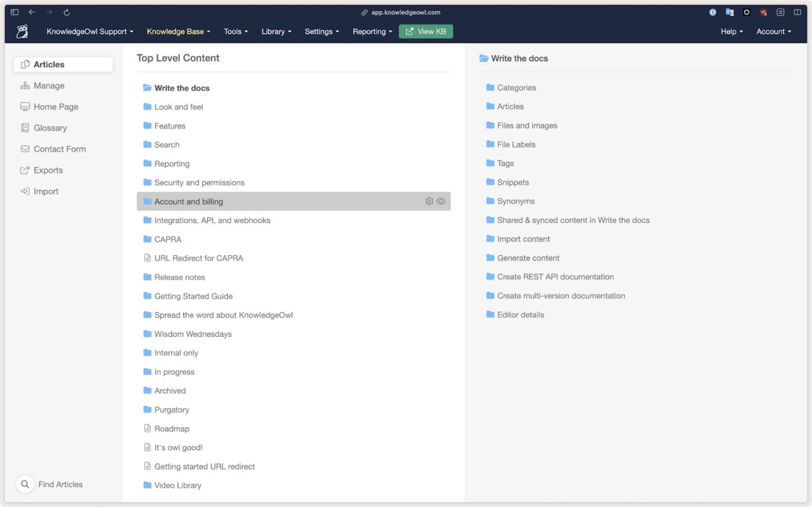812x507 pixels.
Task: Open the Search category
Action: (167, 144)
